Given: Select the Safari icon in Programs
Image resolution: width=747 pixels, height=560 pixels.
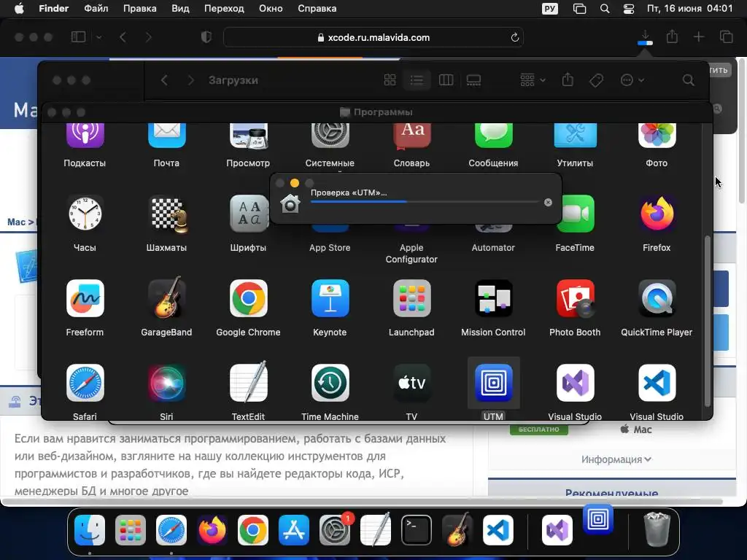Looking at the screenshot, I should (x=85, y=383).
